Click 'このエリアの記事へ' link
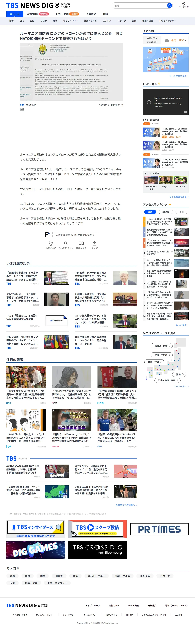This screenshot has width=195, height=644. click(x=126, y=505)
